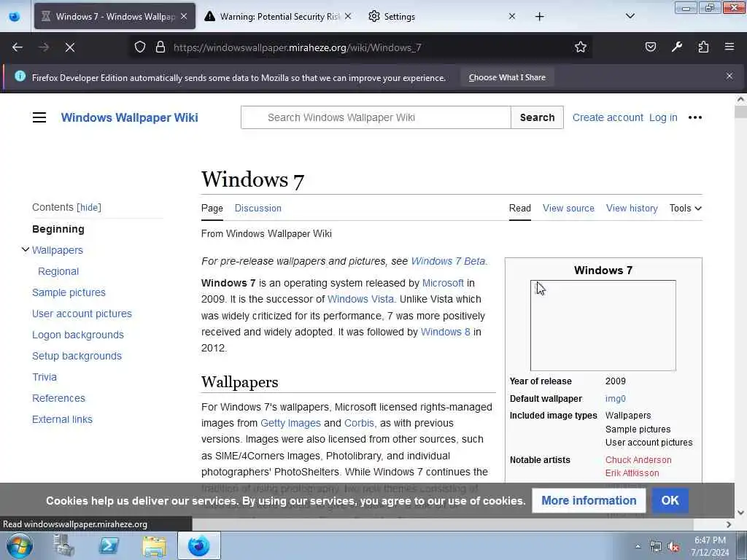Open the Firefox View icon

[15, 17]
